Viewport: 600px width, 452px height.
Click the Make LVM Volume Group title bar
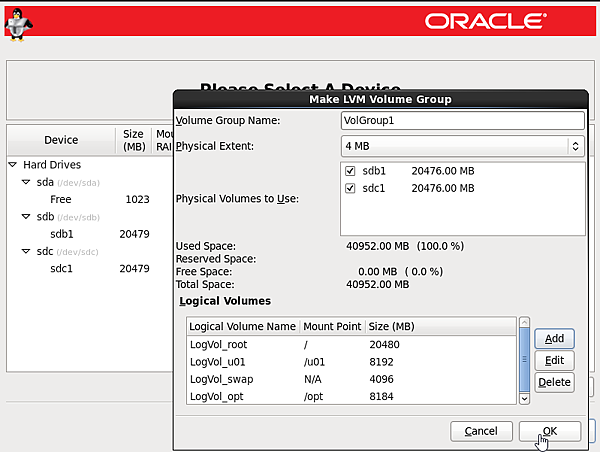[380, 100]
